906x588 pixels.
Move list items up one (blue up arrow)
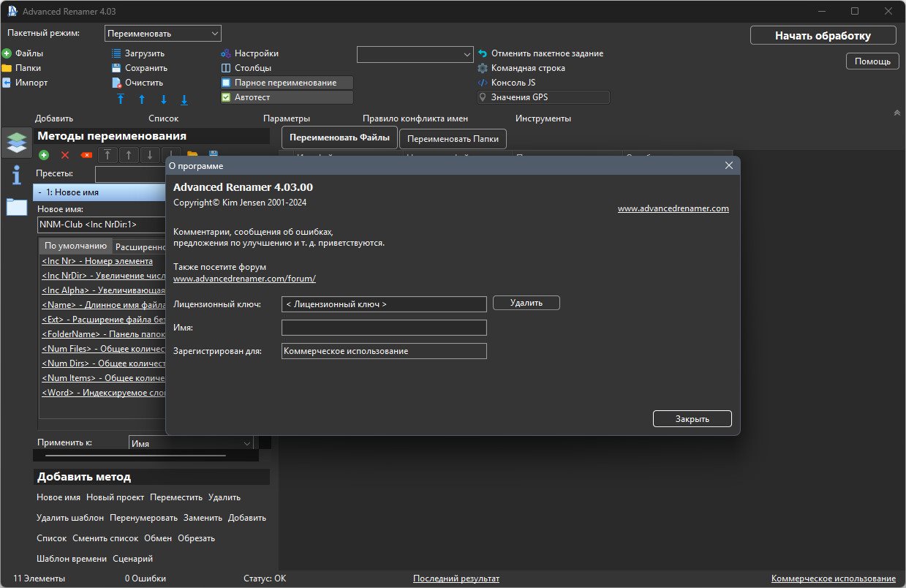pyautogui.click(x=142, y=99)
